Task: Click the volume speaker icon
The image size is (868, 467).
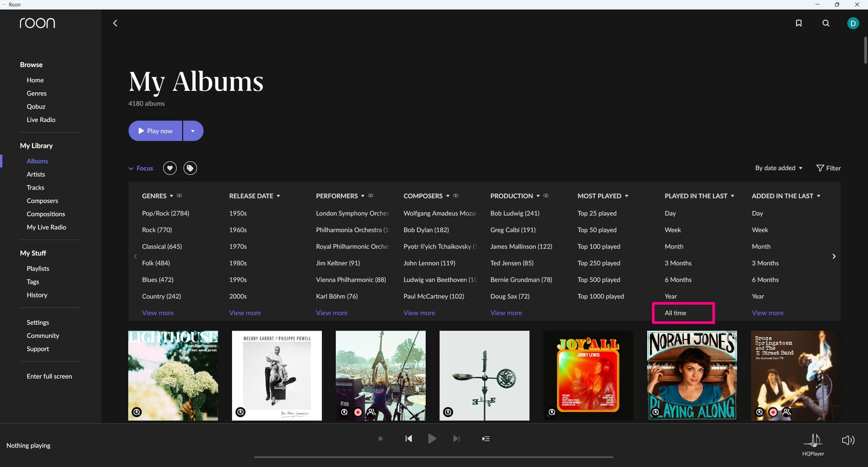Action: [x=848, y=440]
